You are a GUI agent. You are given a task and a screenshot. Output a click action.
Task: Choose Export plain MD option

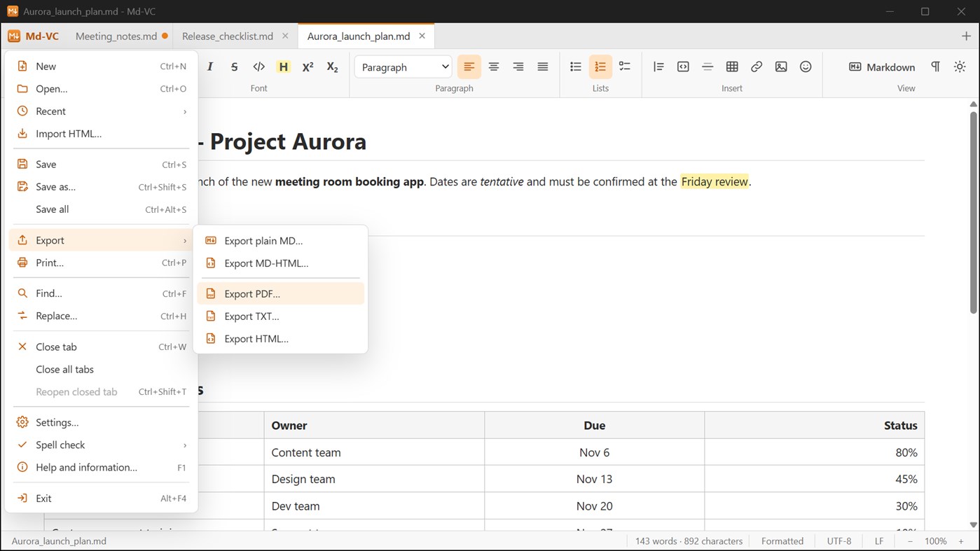(x=280, y=241)
